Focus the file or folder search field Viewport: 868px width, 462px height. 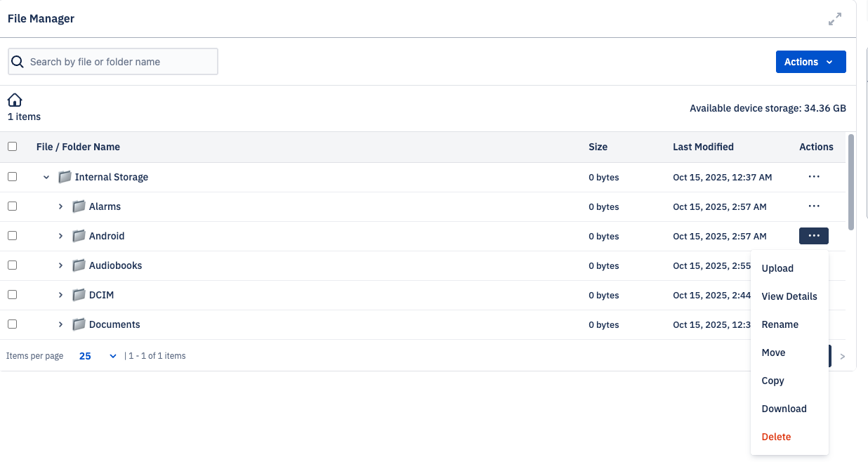[x=119, y=62]
